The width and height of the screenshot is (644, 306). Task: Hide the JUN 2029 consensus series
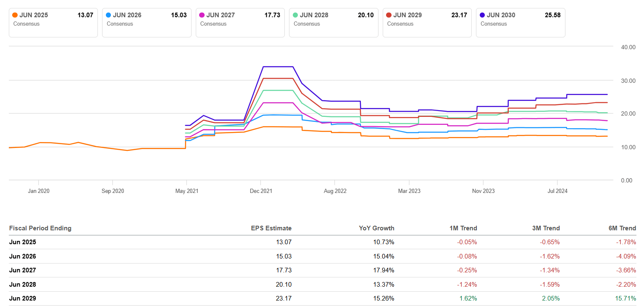tap(427, 23)
